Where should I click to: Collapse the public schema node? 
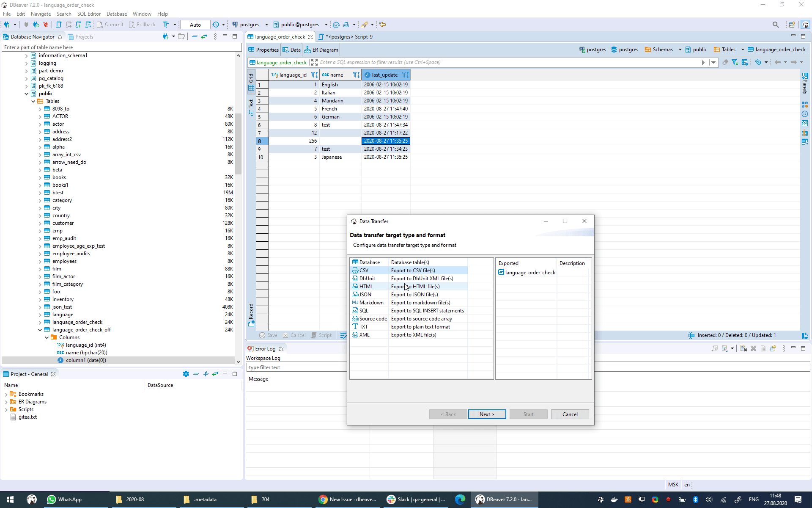(x=26, y=94)
